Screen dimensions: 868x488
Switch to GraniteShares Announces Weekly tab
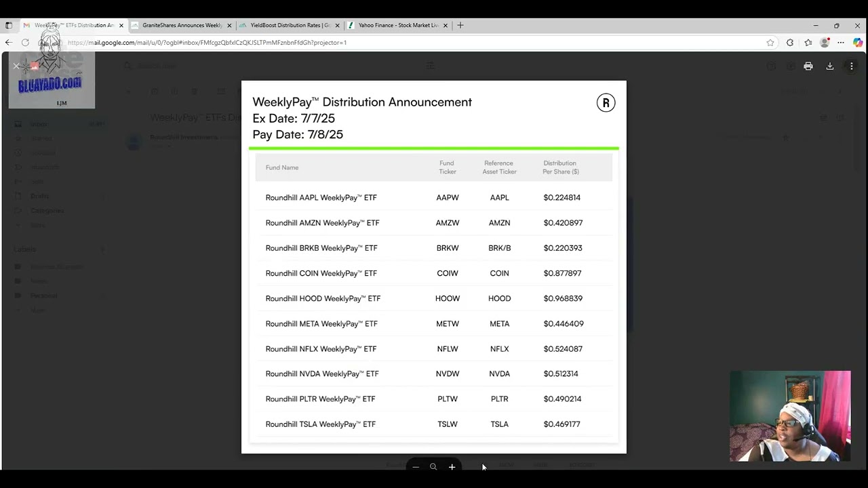[x=182, y=25]
